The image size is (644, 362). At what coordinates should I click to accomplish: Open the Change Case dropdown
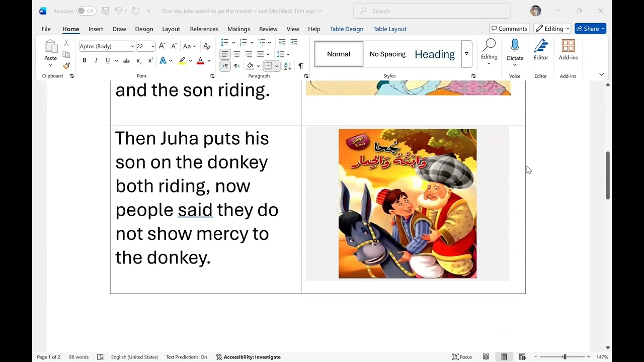click(189, 46)
